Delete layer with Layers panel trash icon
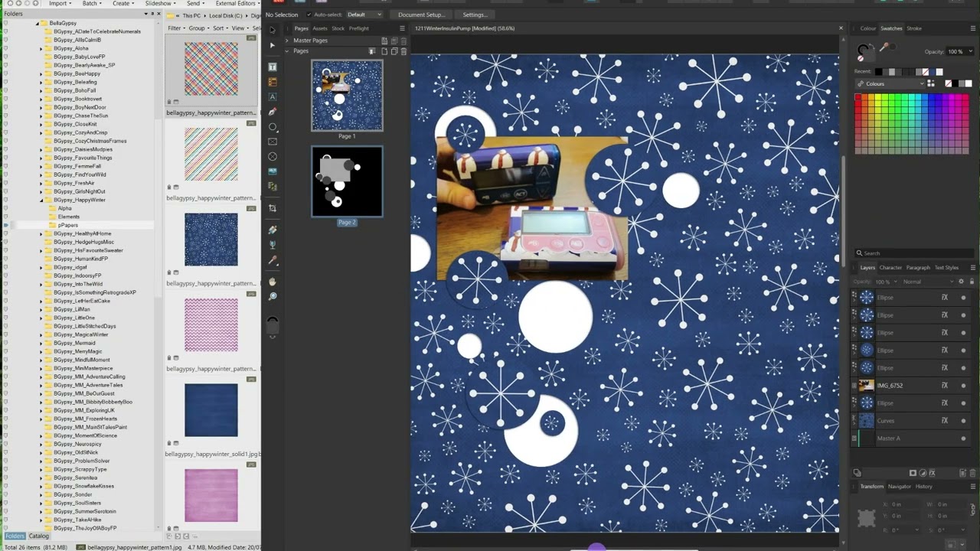Screen dimensions: 980x551 [x=972, y=473]
